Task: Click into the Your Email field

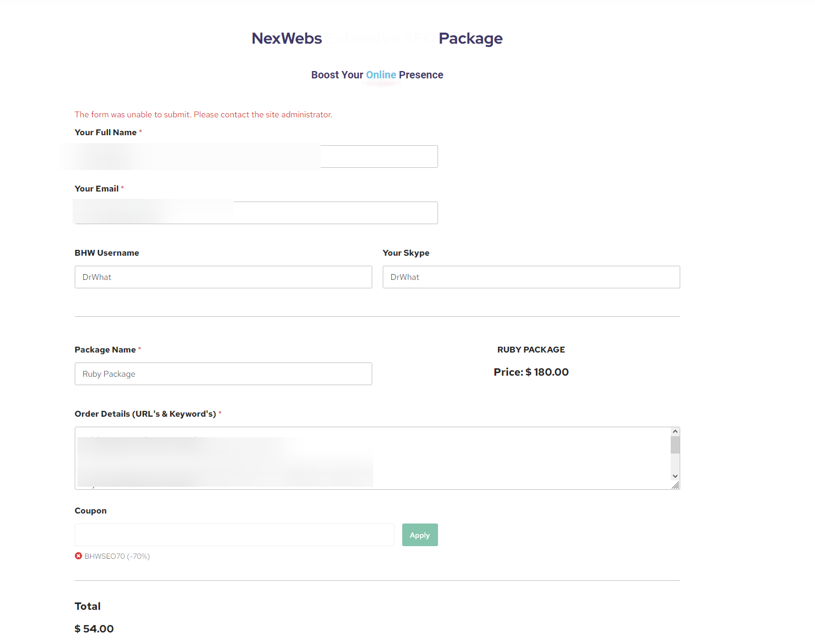Action: tap(256, 213)
